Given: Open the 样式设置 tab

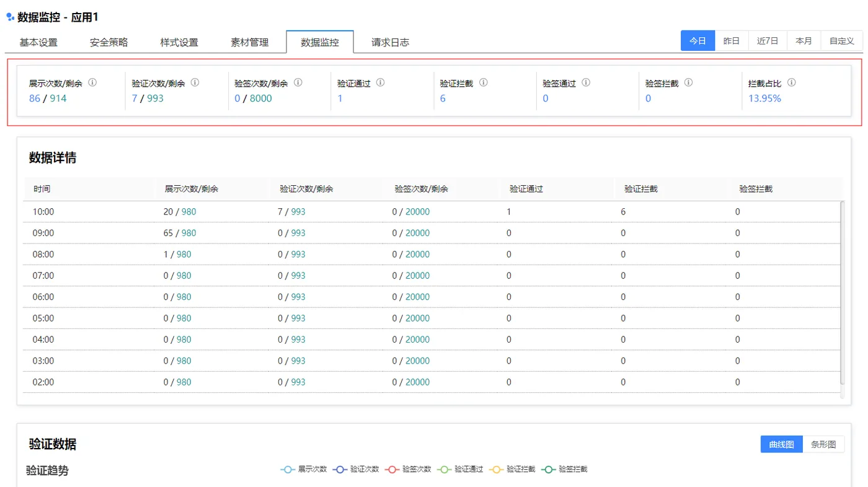Looking at the screenshot, I should point(179,42).
